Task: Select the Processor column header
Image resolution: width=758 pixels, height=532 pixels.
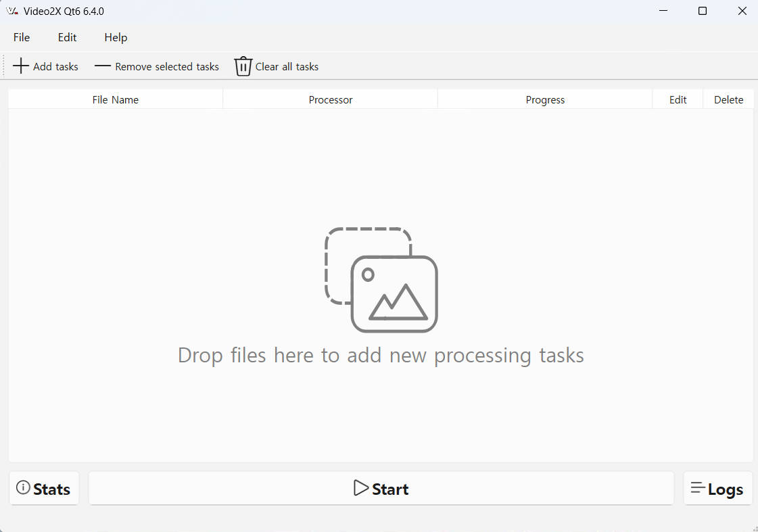Action: (331, 99)
